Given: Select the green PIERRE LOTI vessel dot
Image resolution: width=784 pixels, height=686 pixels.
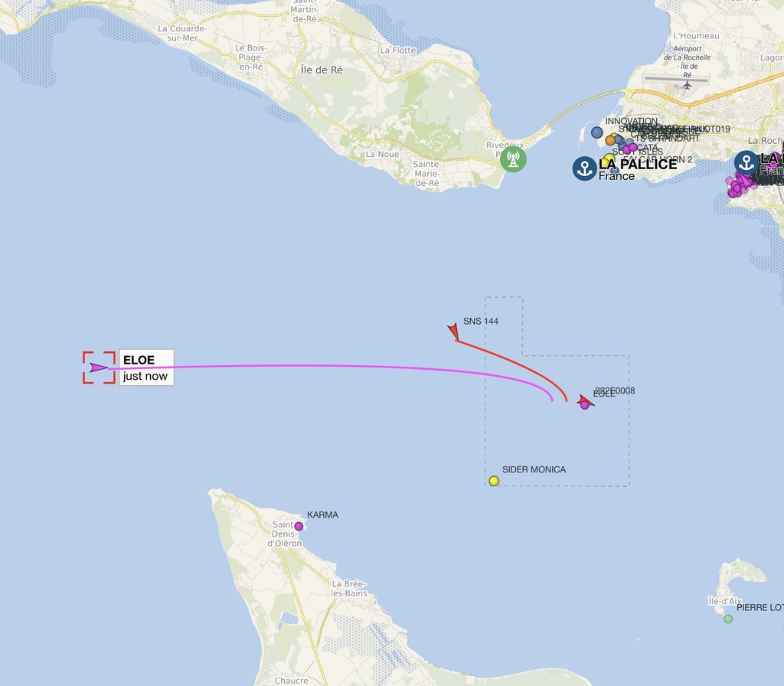Looking at the screenshot, I should [729, 619].
